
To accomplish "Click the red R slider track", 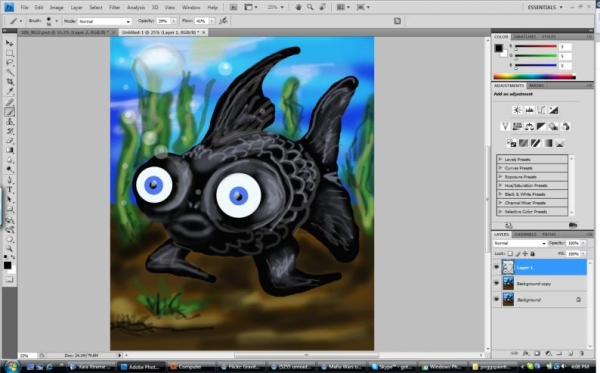I will click(536, 47).
